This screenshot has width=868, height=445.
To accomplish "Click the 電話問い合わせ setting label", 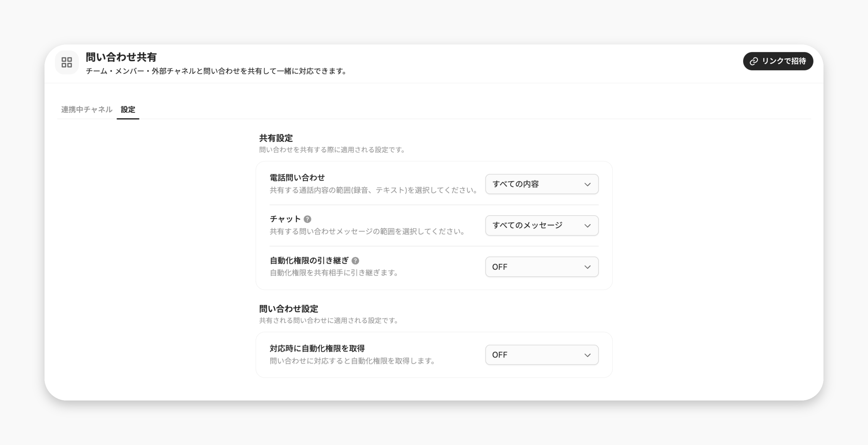I will coord(297,177).
